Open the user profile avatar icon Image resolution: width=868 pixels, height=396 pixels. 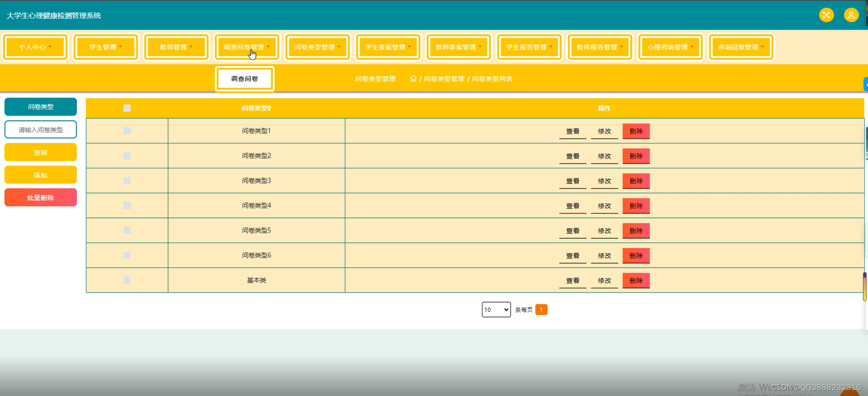pyautogui.click(x=851, y=15)
